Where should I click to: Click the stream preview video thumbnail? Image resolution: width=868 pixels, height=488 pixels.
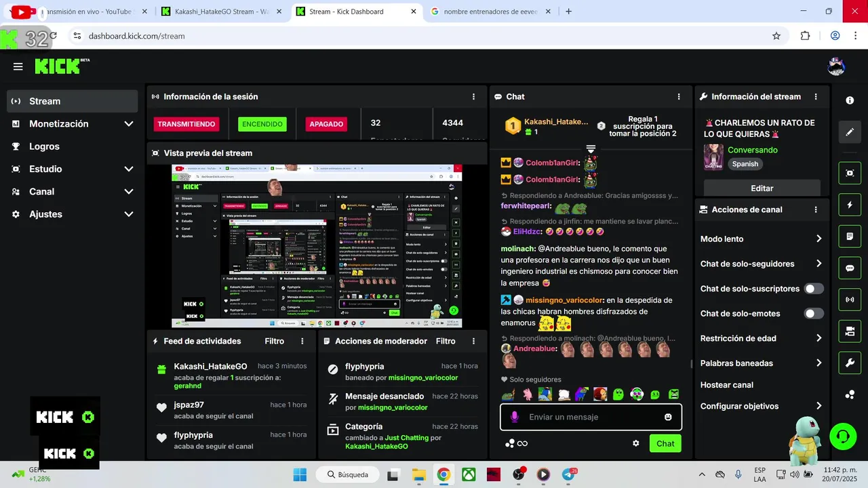click(317, 247)
